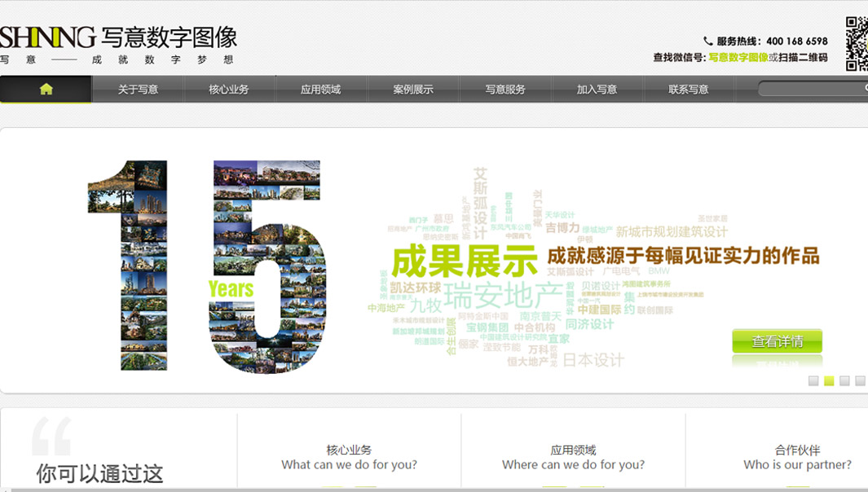Click the 写意 成就数字梦想 tagline
Image resolution: width=868 pixels, height=492 pixels.
(x=117, y=59)
